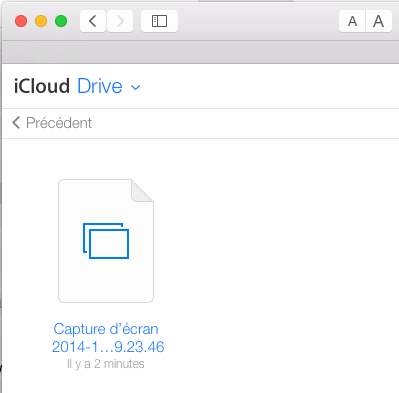Minimize the window with yellow button
399x393 pixels.
[x=41, y=21]
